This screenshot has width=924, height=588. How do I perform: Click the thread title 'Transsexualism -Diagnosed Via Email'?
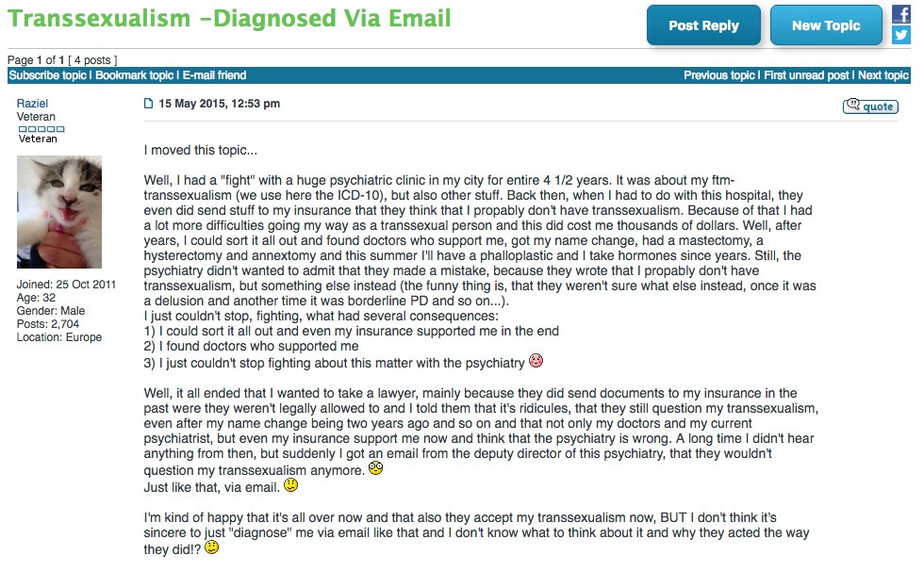coord(229,18)
